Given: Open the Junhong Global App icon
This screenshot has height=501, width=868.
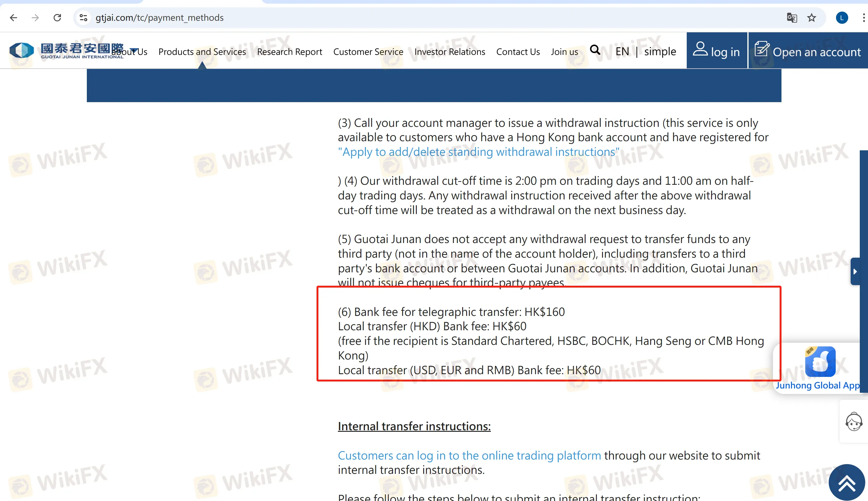Looking at the screenshot, I should point(820,362).
